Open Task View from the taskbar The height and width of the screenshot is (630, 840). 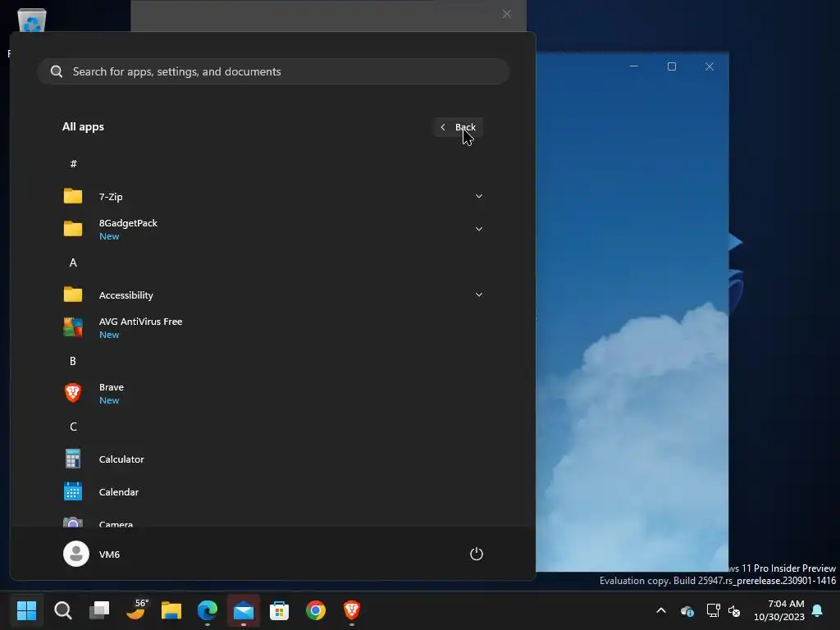tap(99, 610)
